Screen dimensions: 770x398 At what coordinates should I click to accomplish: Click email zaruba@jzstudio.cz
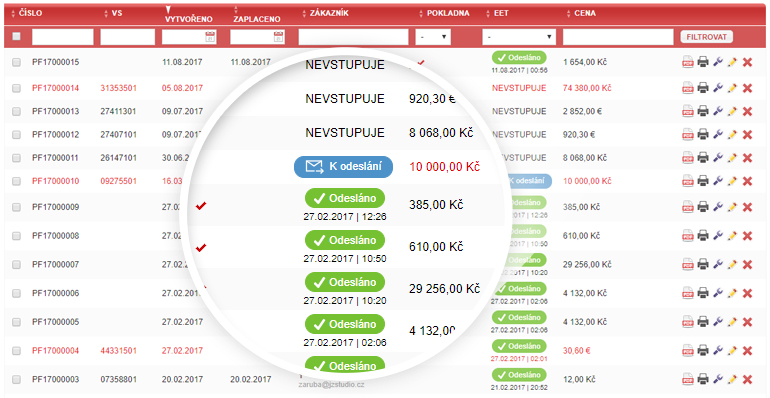tap(331, 384)
